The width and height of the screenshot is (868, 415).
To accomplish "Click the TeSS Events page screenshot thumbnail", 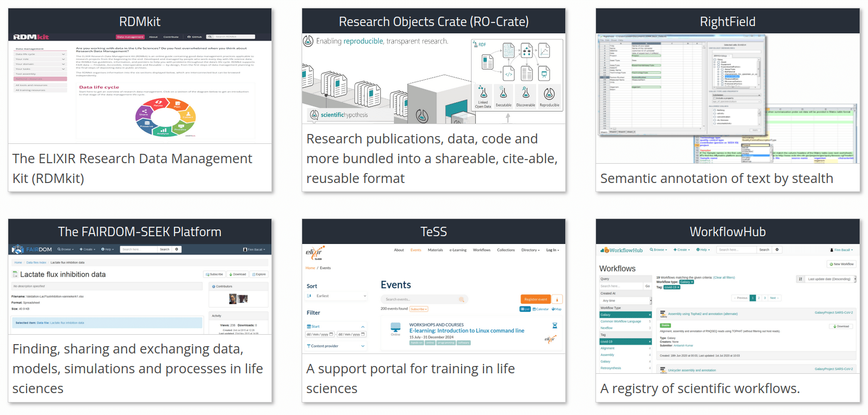I will pos(433,299).
